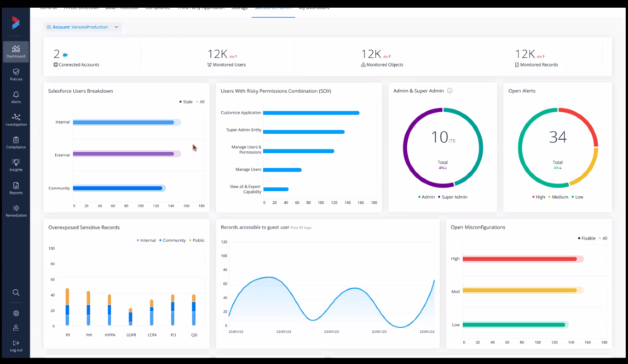The height and width of the screenshot is (364, 628).
Task: Open the Reports section
Action: click(16, 188)
